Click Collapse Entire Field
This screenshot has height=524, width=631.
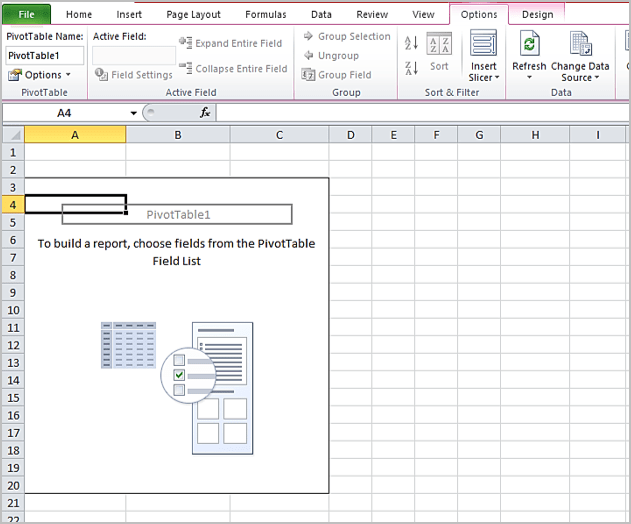click(x=233, y=68)
